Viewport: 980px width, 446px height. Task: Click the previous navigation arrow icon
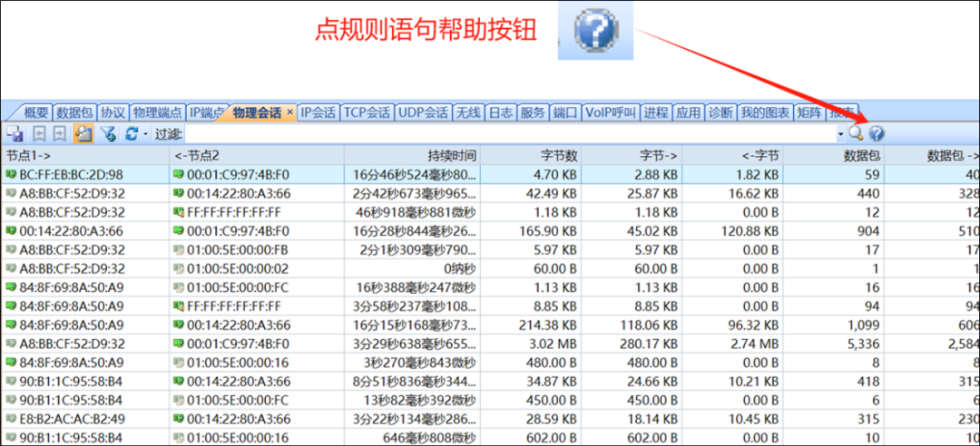39,133
